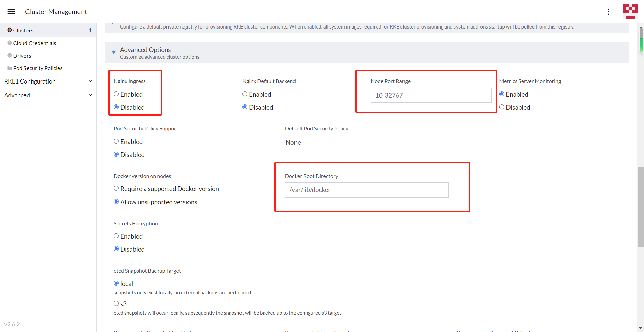Enable Nginx Default Backend
The width and height of the screenshot is (644, 332).
[x=245, y=94]
